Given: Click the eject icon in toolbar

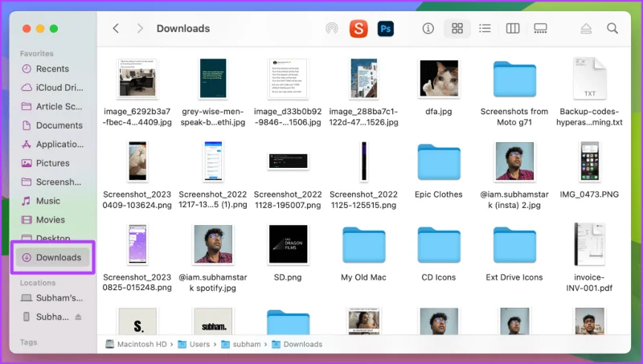Looking at the screenshot, I should (586, 28).
